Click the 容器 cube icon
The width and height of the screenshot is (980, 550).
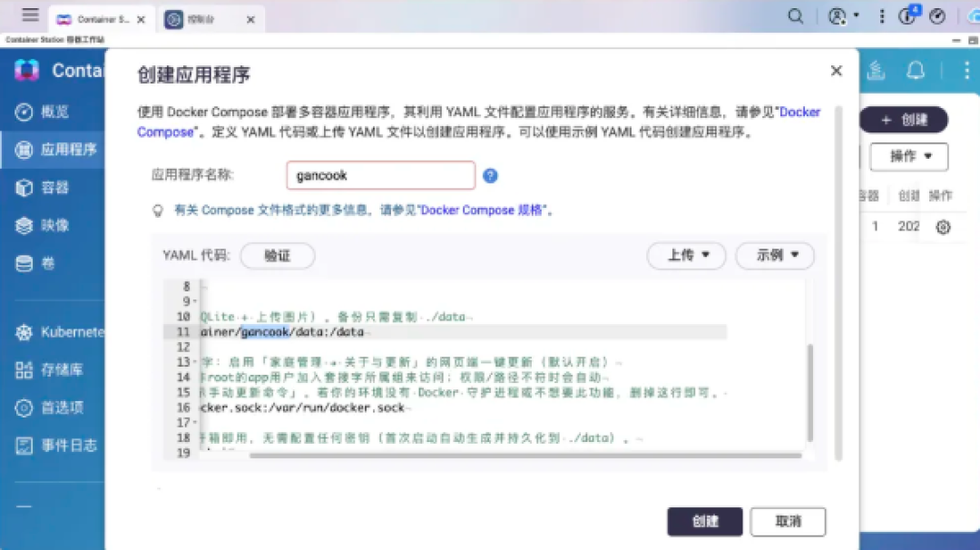tap(24, 188)
